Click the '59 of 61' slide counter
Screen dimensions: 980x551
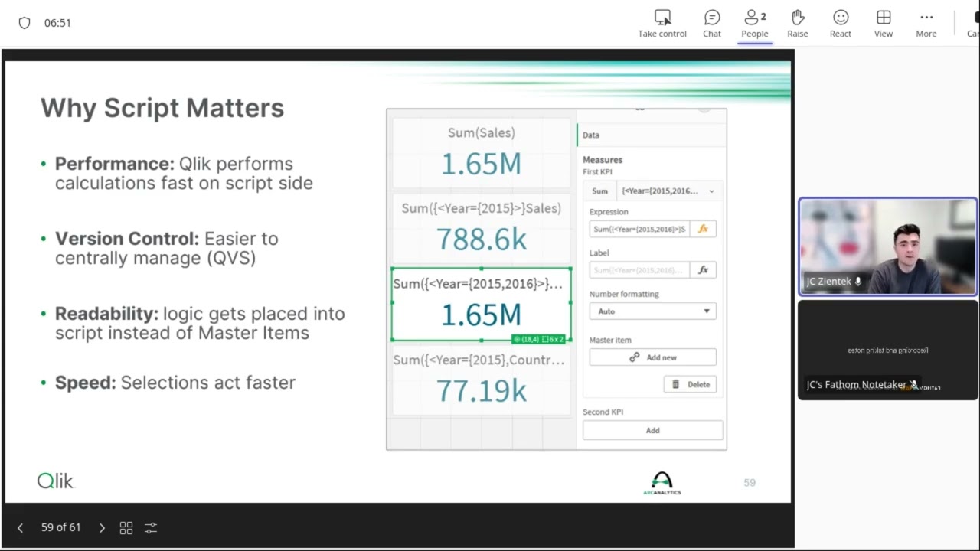[60, 528]
